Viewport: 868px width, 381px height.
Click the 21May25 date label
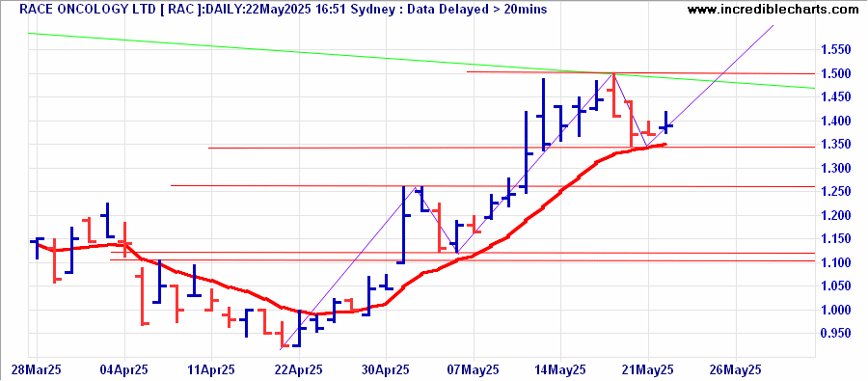click(x=648, y=368)
